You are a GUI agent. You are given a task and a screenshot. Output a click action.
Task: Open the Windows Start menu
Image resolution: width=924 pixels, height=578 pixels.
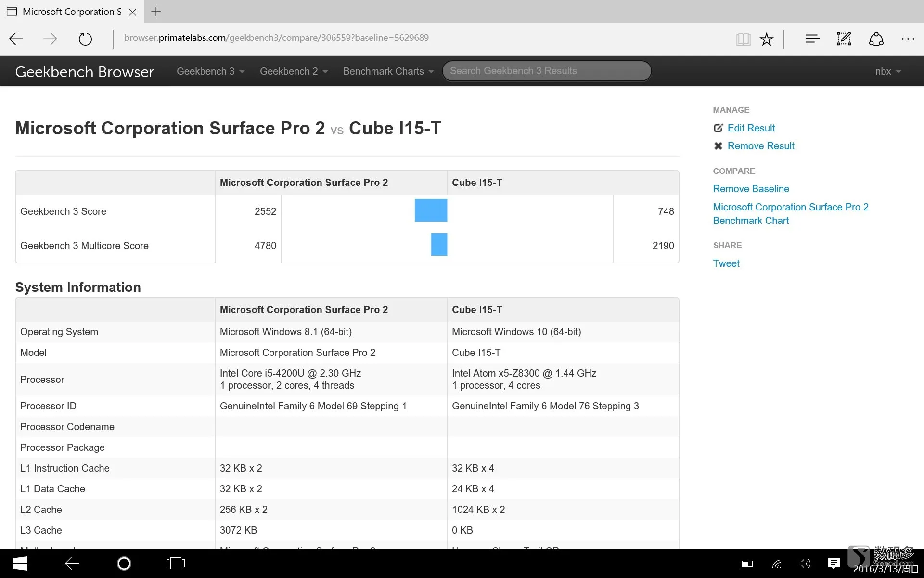(20, 564)
